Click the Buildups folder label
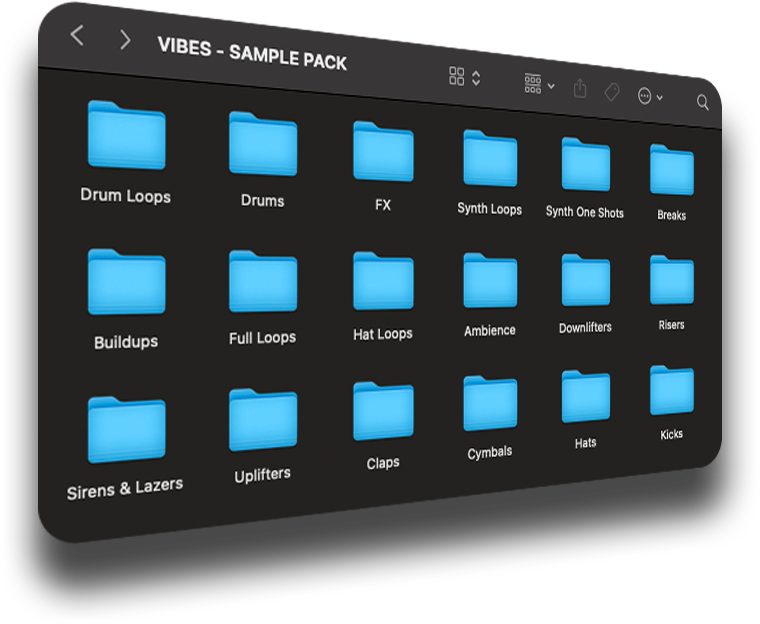760x624 pixels. pos(126,342)
